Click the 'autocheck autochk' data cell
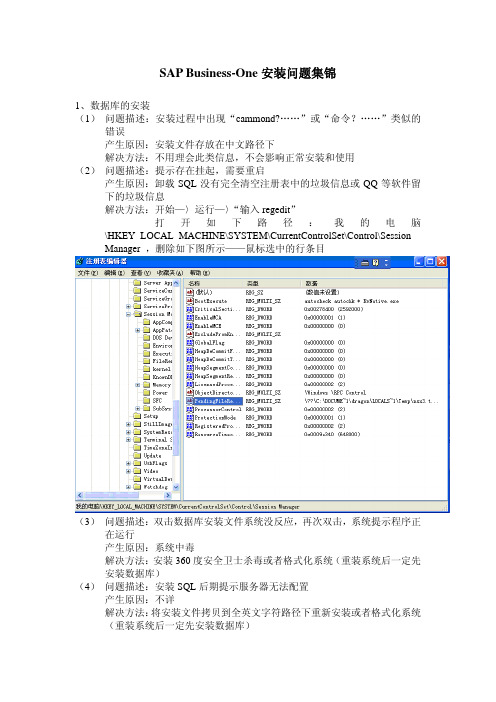The width and height of the screenshot is (496, 702). (351, 301)
